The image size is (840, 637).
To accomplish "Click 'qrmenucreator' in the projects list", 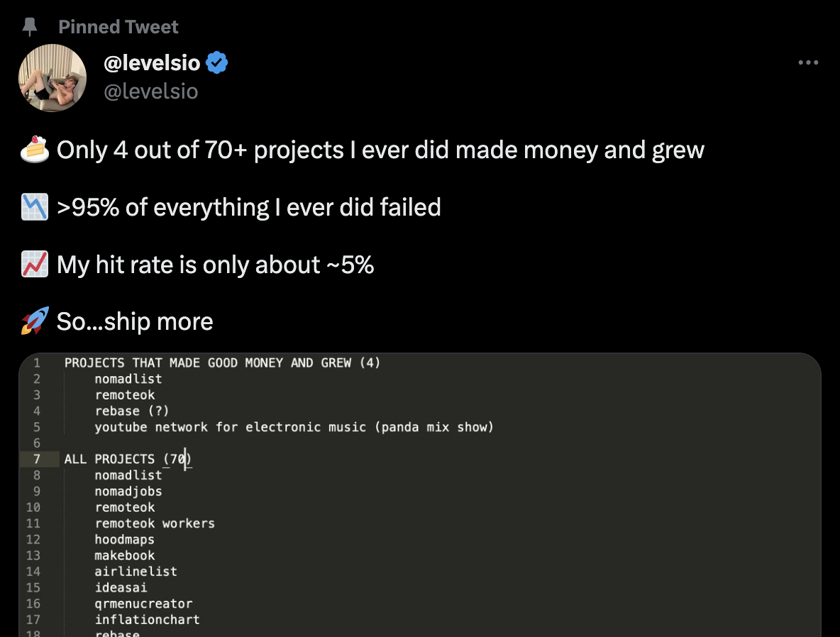I will pyautogui.click(x=144, y=603).
